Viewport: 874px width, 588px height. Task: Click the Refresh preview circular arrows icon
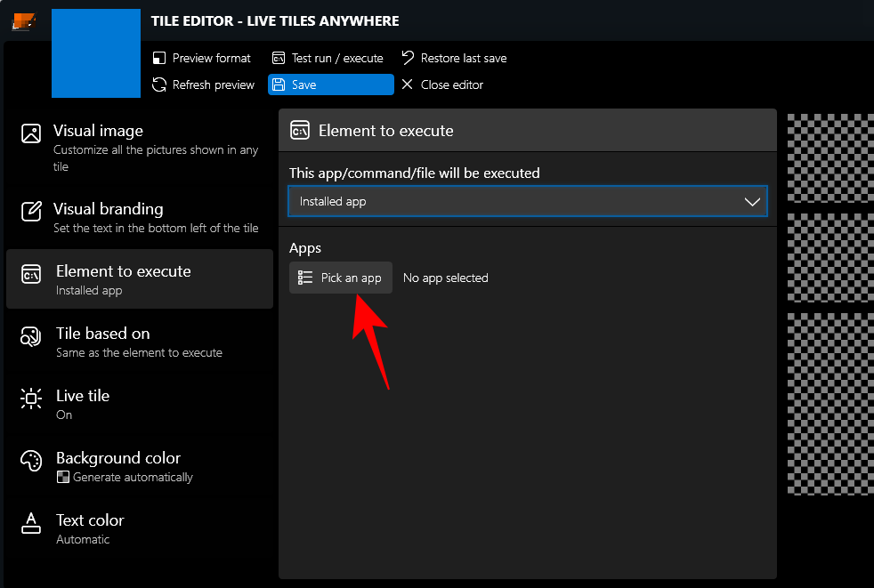159,85
